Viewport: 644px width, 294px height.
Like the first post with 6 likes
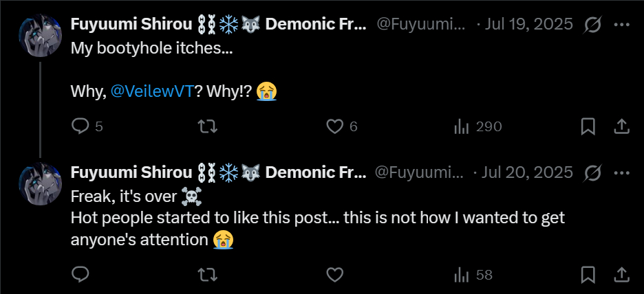tap(334, 126)
